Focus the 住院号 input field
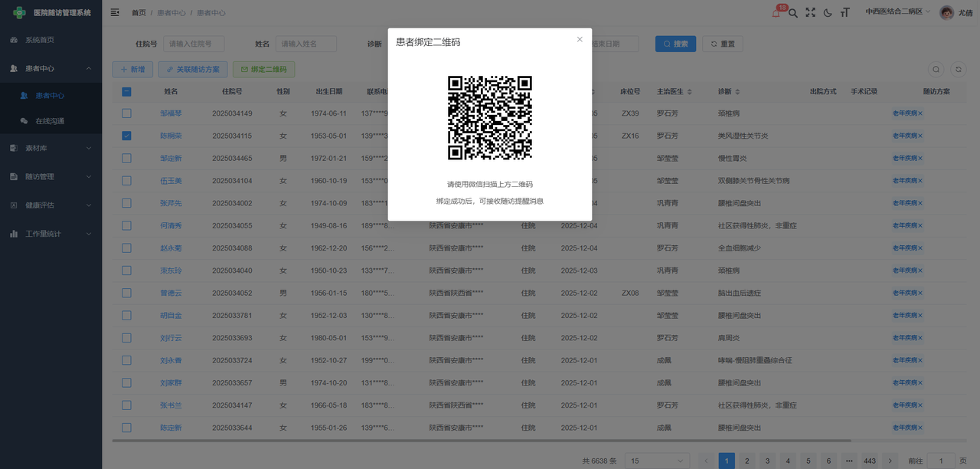 click(x=194, y=44)
